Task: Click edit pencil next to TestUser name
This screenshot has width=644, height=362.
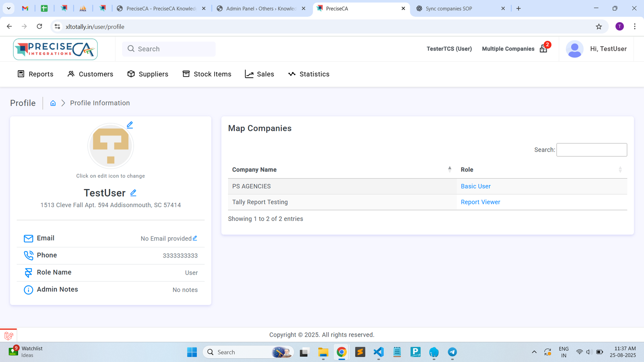Action: [133, 193]
